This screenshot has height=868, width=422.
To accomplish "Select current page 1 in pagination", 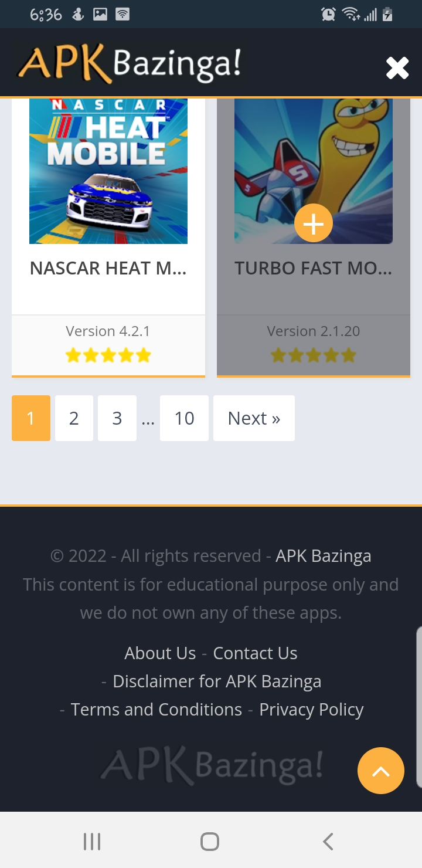I will tap(31, 418).
